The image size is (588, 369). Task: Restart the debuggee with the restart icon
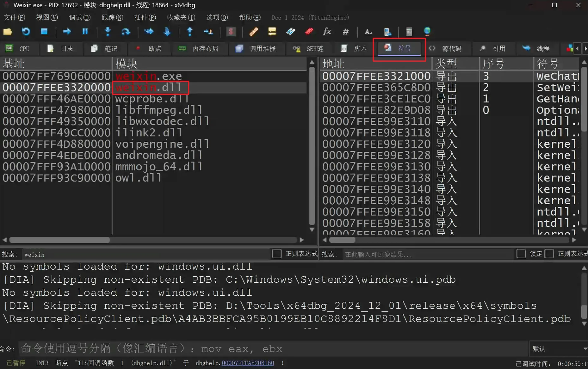pyautogui.click(x=26, y=31)
